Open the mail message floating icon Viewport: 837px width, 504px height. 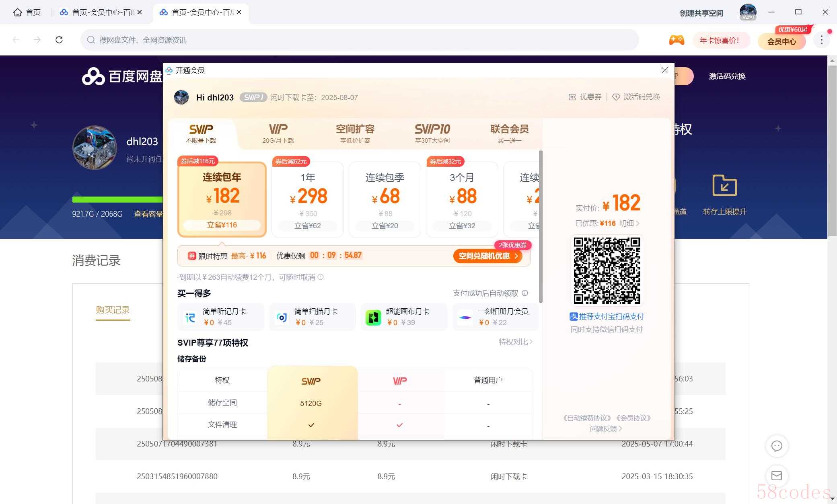[777, 476]
